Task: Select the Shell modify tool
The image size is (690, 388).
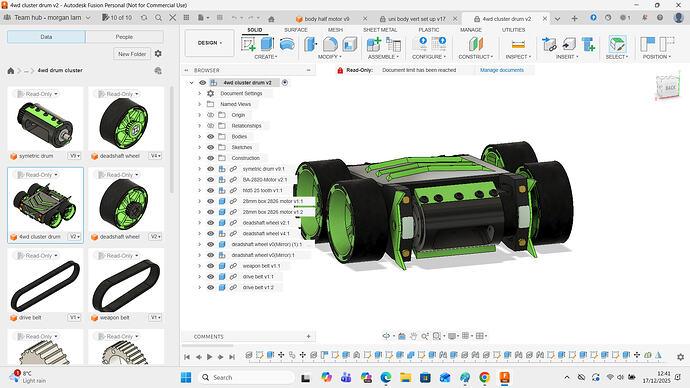Action: [x=350, y=44]
